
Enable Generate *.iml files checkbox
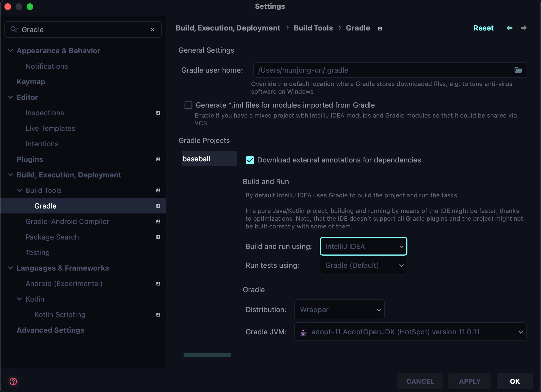point(188,105)
